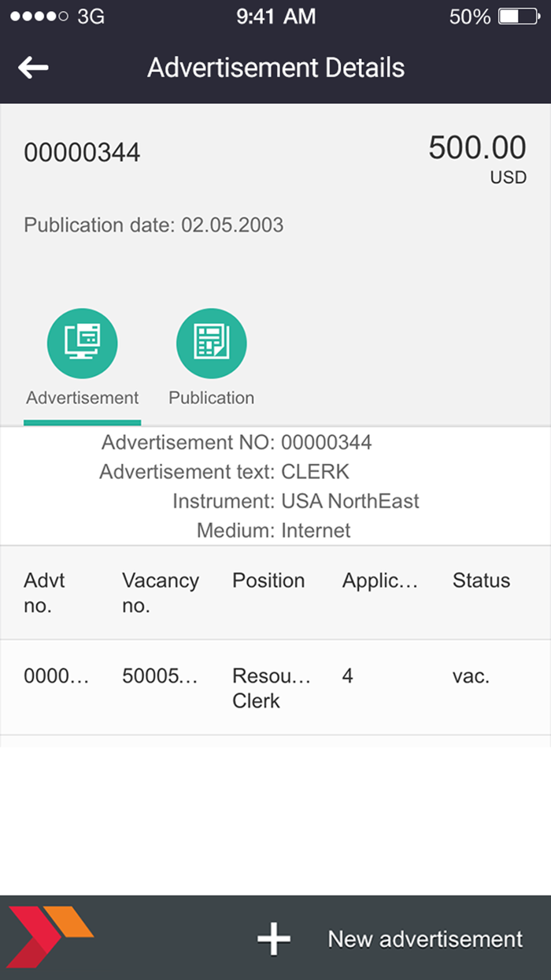Screen dimensions: 551x980
Task: Select advertisement number 00000344 header
Action: coord(82,152)
